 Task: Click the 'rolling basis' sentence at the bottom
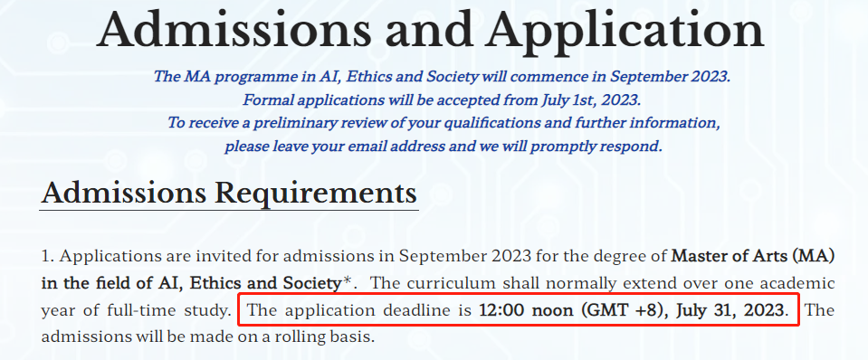point(207,336)
